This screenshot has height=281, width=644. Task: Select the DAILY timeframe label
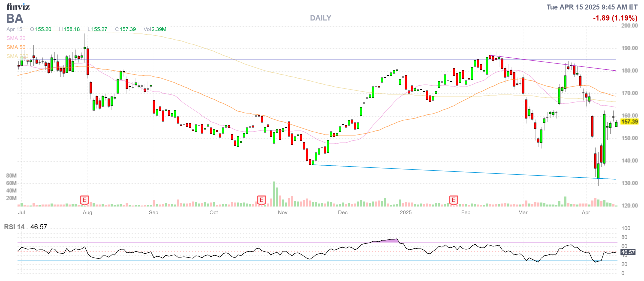(320, 18)
